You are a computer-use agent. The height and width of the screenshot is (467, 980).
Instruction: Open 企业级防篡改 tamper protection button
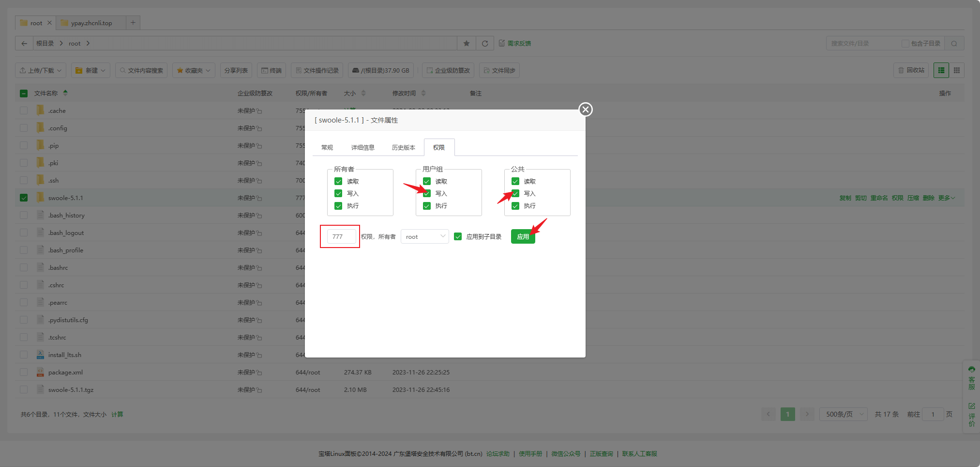(448, 70)
